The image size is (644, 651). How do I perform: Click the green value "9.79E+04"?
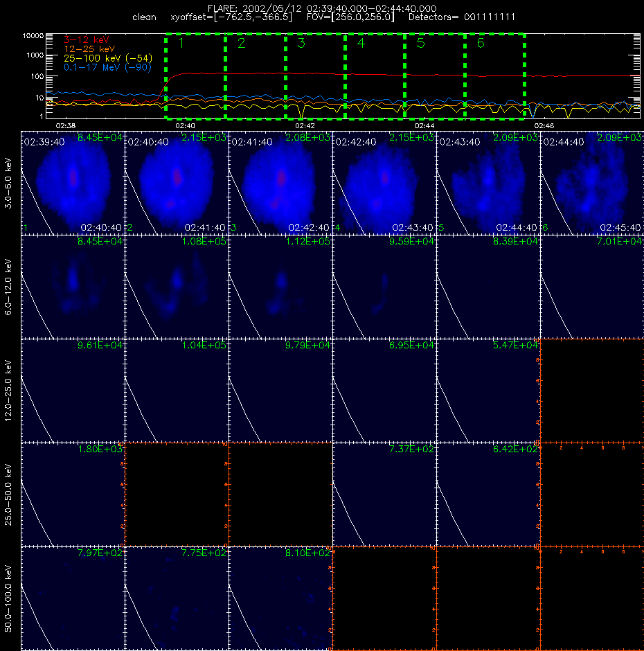click(x=307, y=346)
